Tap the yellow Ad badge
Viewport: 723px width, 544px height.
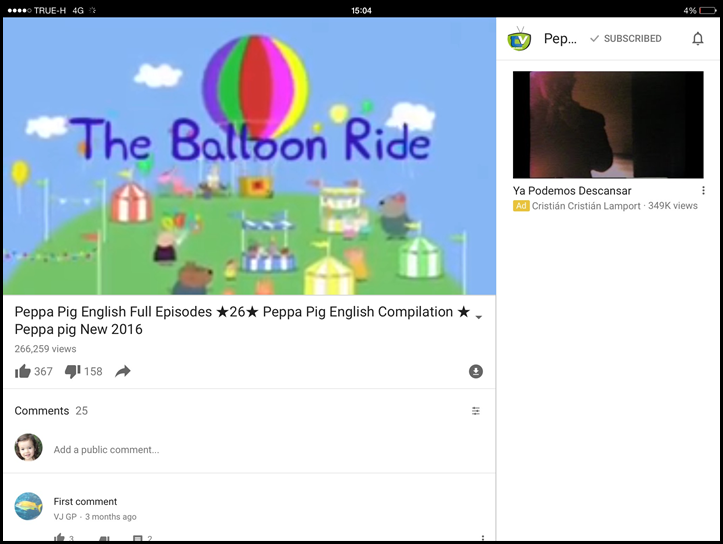(521, 206)
